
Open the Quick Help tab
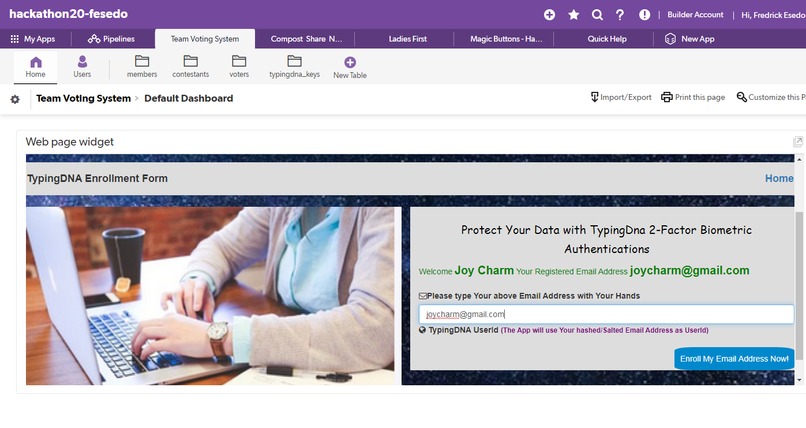[607, 39]
